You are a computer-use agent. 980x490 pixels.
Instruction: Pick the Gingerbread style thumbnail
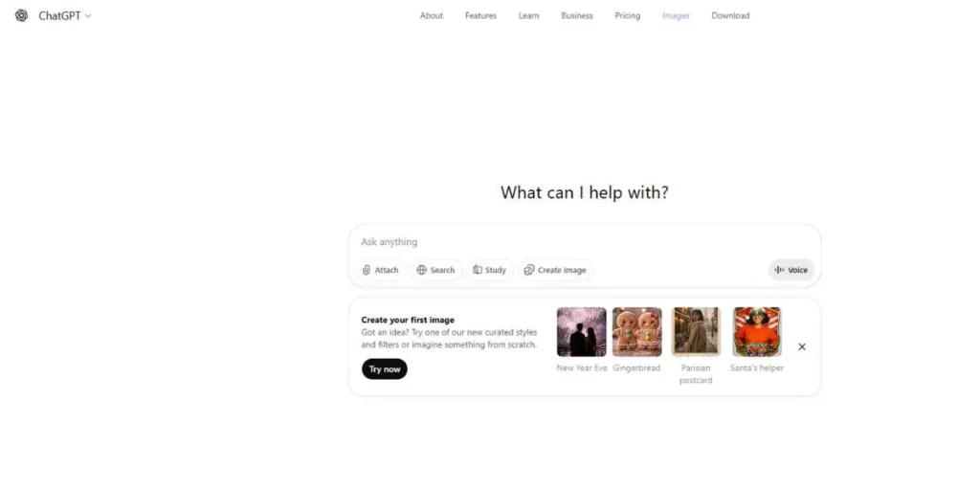pyautogui.click(x=636, y=332)
